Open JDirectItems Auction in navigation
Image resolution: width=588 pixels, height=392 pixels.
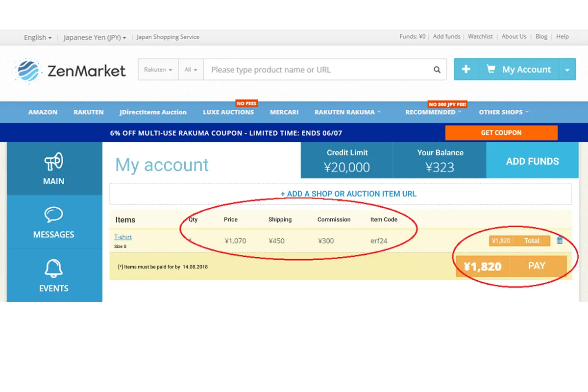click(x=153, y=112)
